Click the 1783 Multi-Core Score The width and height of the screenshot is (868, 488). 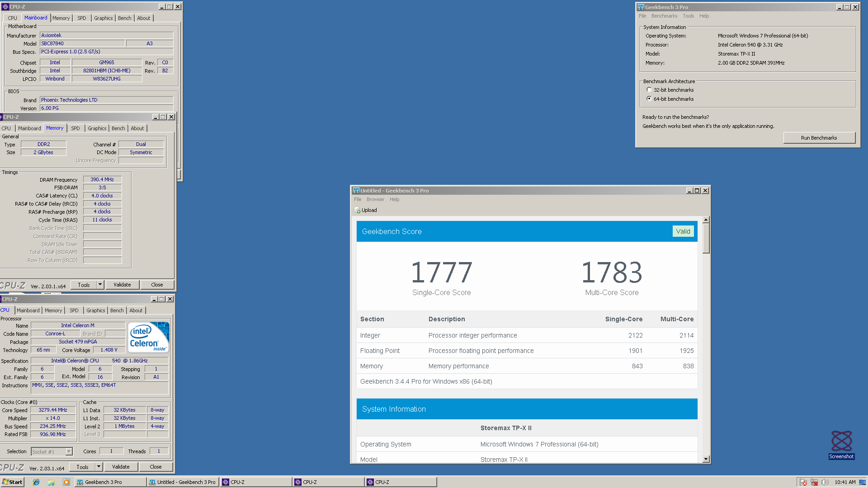612,272
